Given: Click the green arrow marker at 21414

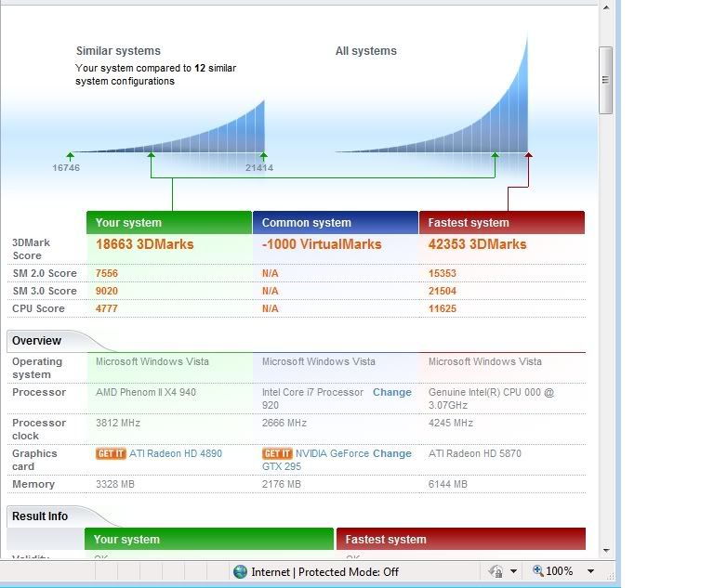Looking at the screenshot, I should click(x=263, y=156).
